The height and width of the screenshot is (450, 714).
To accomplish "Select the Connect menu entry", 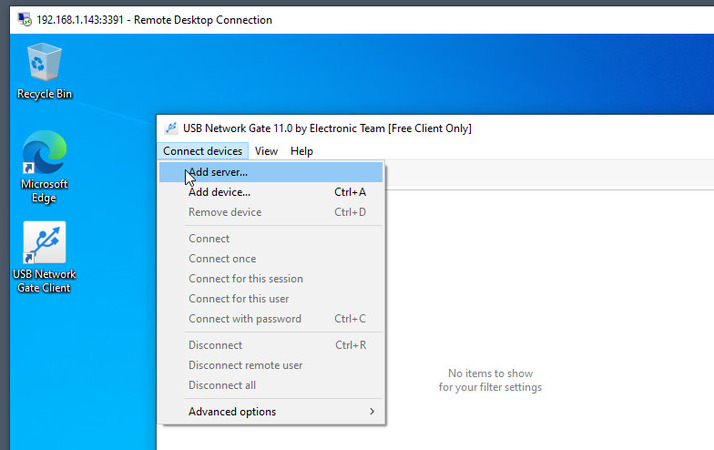I will 271,239.
